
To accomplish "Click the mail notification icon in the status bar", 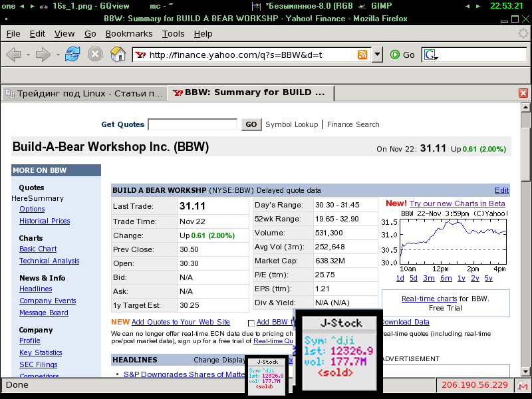I will tap(523, 385).
